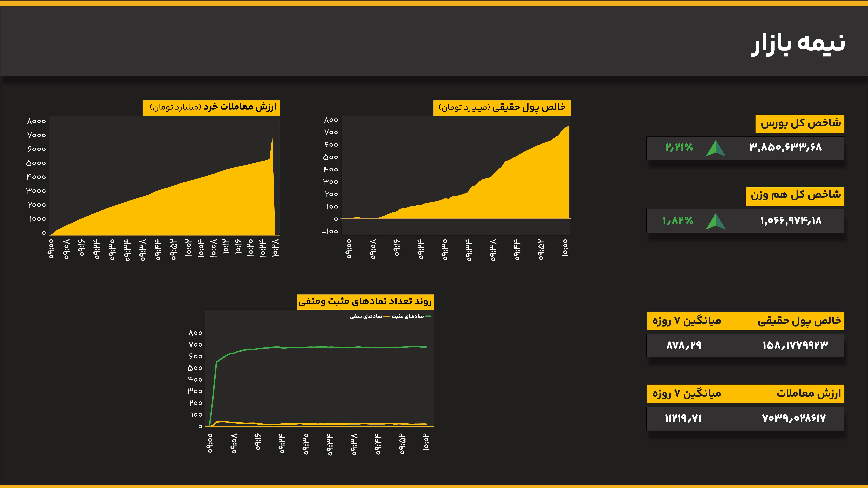
Task: Click green legend marker for نمادهای مثبت
Action: pyautogui.click(x=428, y=316)
